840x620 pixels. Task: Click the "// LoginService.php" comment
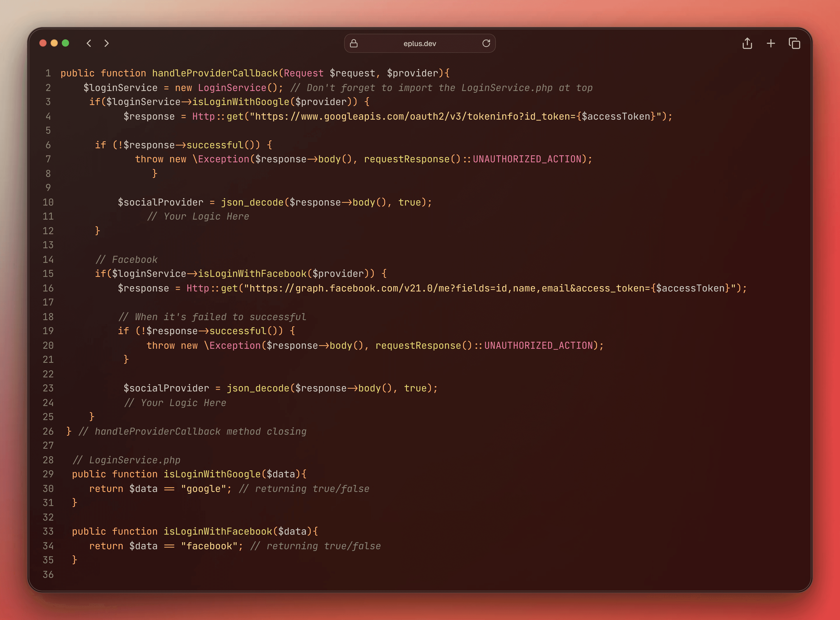tap(126, 460)
